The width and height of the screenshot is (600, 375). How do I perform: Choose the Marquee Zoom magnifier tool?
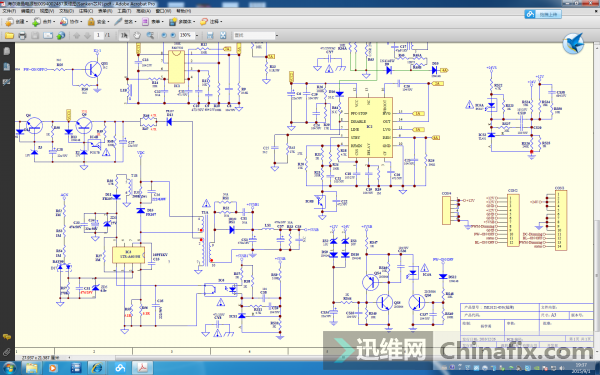point(150,36)
